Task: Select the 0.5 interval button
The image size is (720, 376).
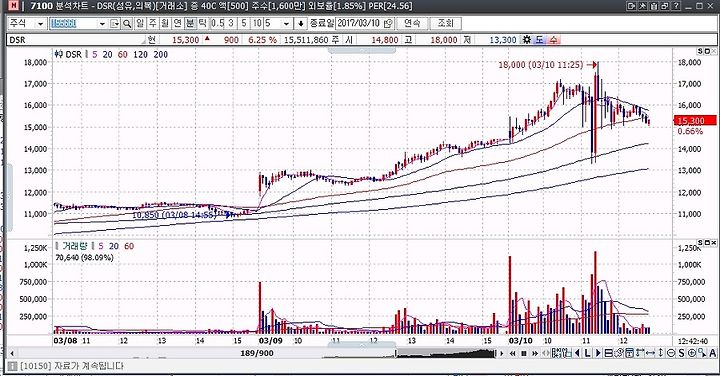Action: click(218, 23)
